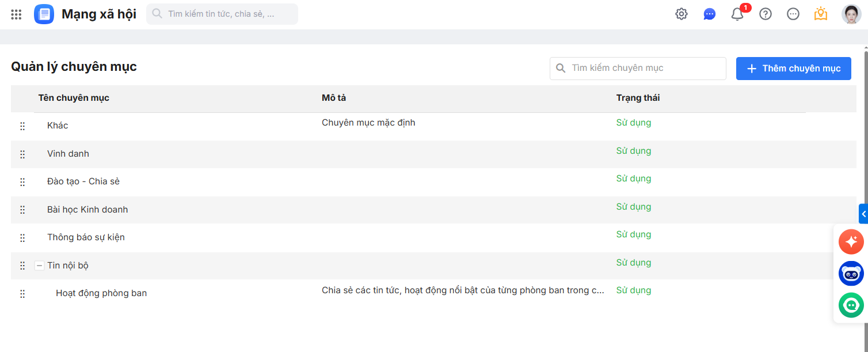
Task: Click the Thêm chuyên mục button
Action: (793, 69)
